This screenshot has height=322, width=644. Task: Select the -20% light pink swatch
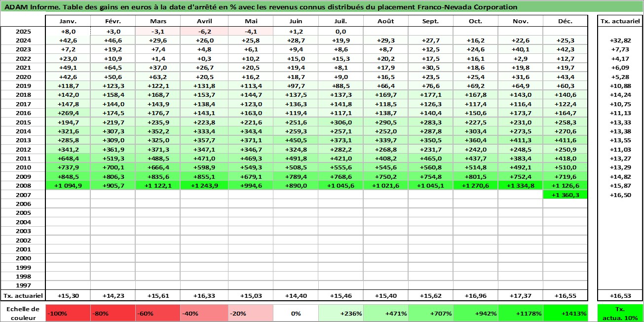click(x=251, y=313)
